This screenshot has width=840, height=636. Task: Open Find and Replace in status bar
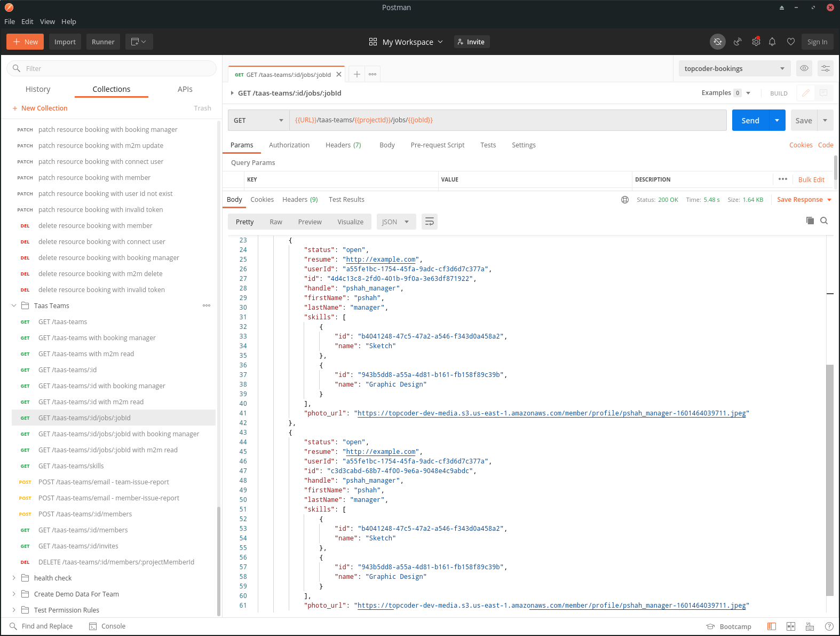click(x=41, y=626)
